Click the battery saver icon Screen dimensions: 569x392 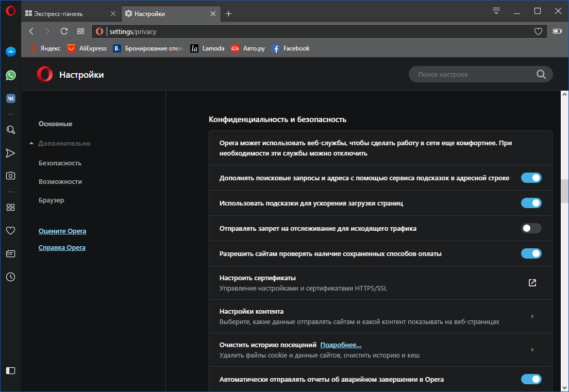point(557,31)
